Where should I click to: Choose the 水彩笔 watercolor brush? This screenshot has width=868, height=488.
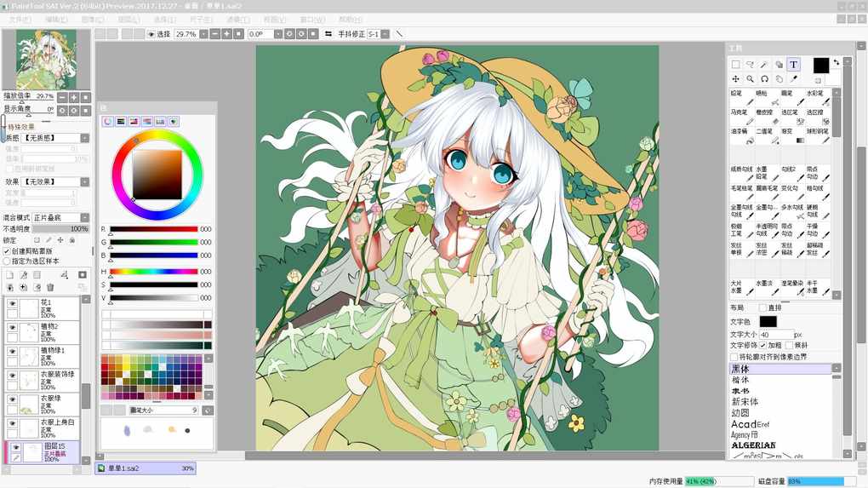(818, 97)
